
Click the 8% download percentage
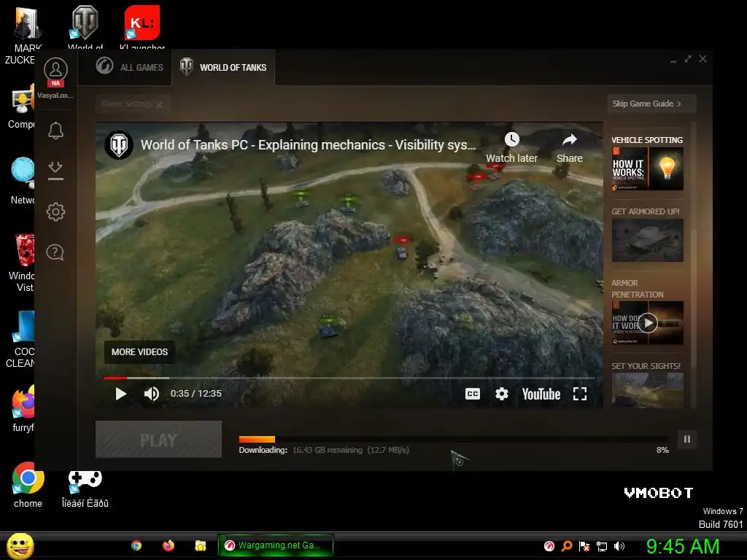click(662, 450)
